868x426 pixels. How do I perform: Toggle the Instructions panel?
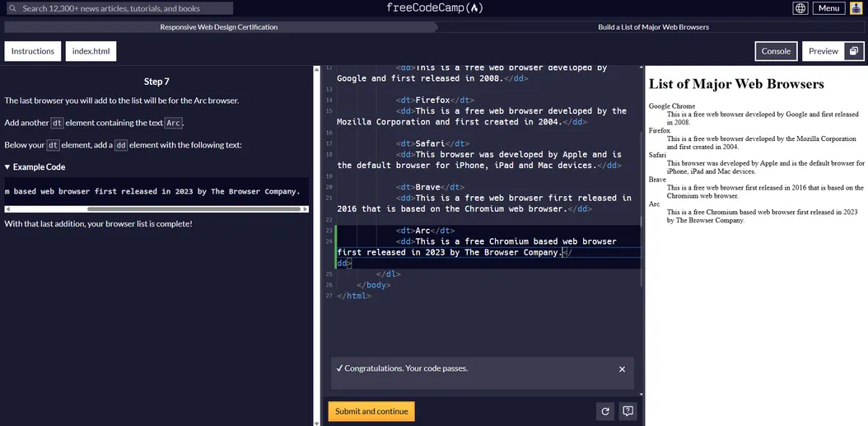coord(33,51)
